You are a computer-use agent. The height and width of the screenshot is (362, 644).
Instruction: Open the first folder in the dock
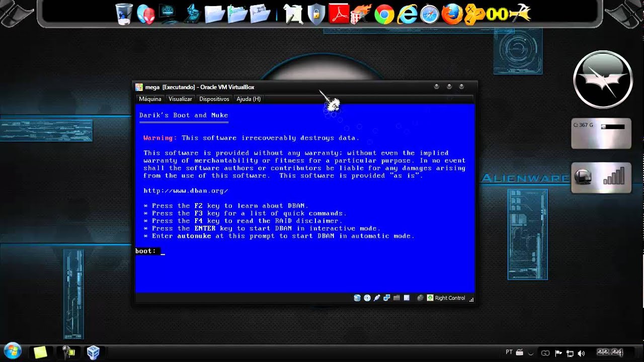[215, 14]
